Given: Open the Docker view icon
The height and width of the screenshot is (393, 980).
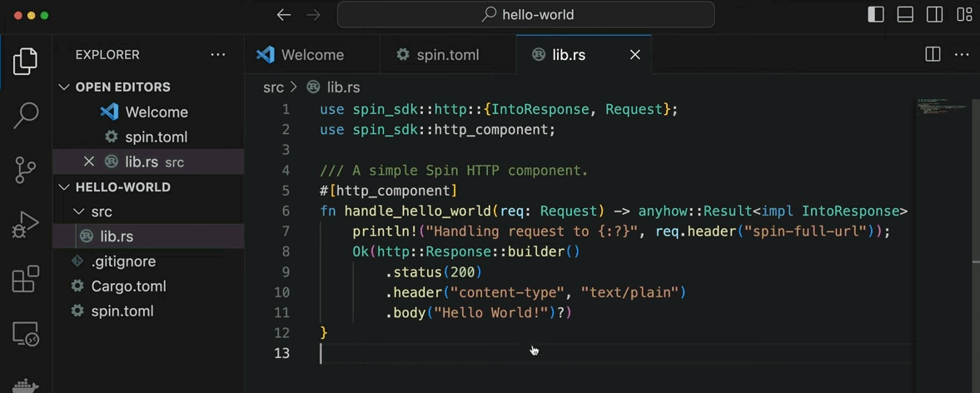Looking at the screenshot, I should click(26, 385).
